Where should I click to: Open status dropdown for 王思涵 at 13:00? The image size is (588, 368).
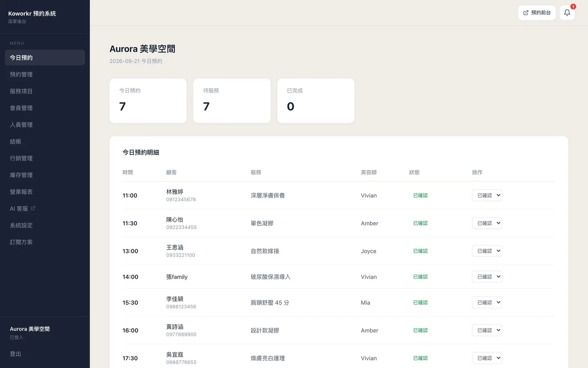[487, 251]
